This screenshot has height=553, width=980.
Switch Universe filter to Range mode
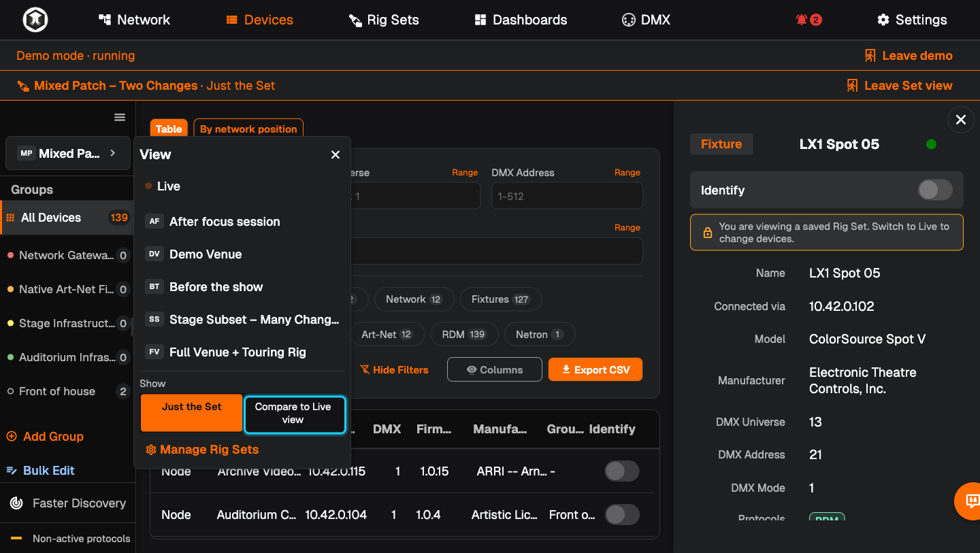465,173
